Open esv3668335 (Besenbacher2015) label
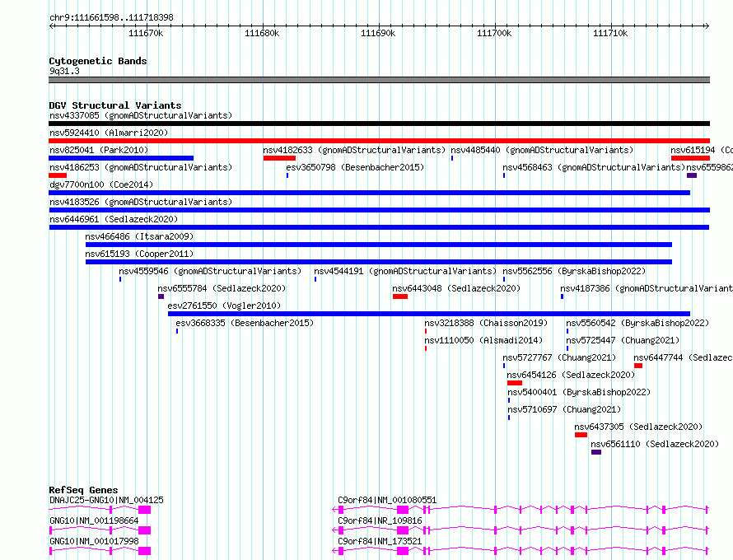The height and width of the screenshot is (560, 733). click(x=245, y=323)
